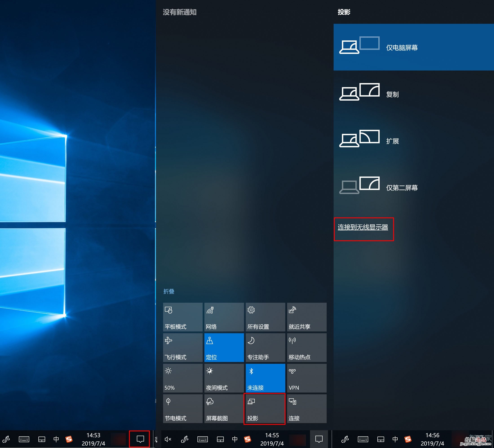
Task: Select 扩展 (Extend) projection mode
Action: tap(392, 141)
